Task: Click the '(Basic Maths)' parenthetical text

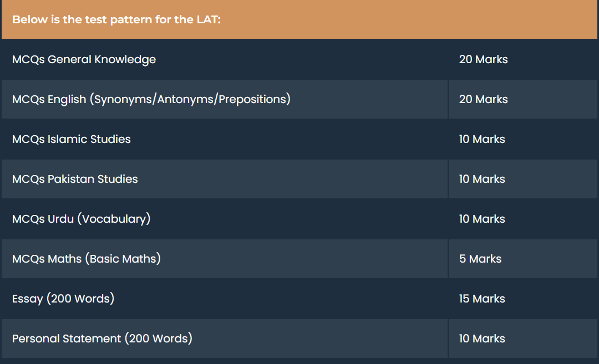Action: coord(123,259)
